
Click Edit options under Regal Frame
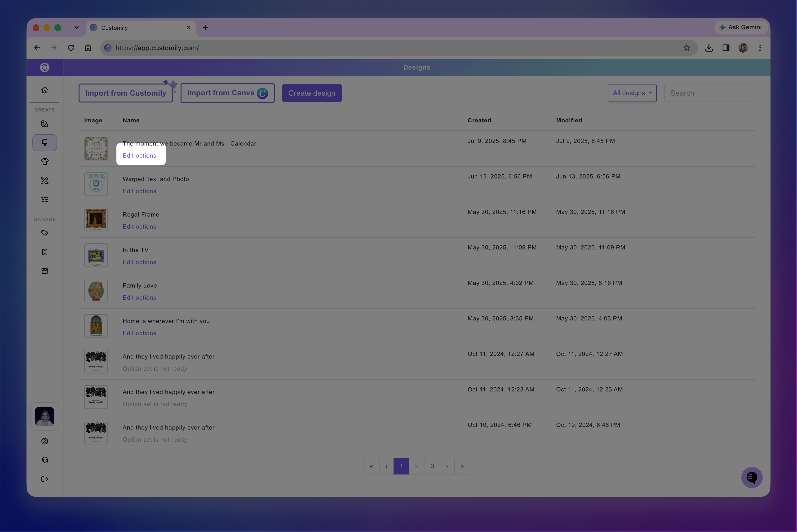[139, 227]
